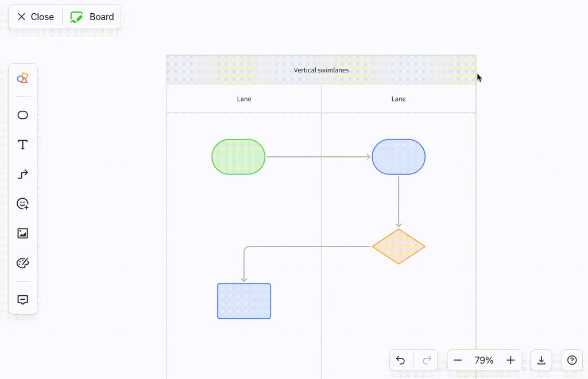This screenshot has width=588, height=379.
Task: Select the Comment tool
Action: 22,300
